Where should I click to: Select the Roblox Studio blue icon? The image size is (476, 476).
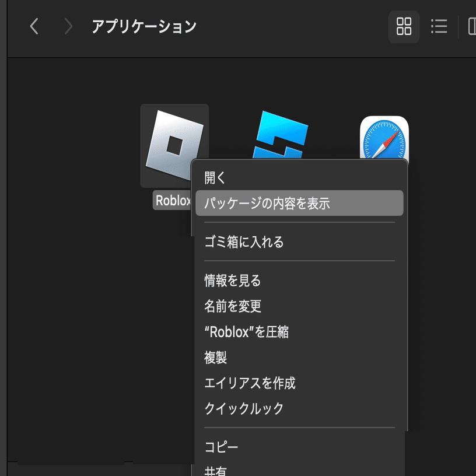coord(280,135)
